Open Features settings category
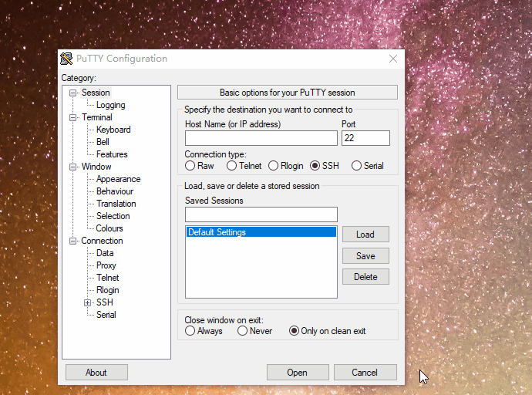Viewport: 532px width, 395px height. click(112, 154)
